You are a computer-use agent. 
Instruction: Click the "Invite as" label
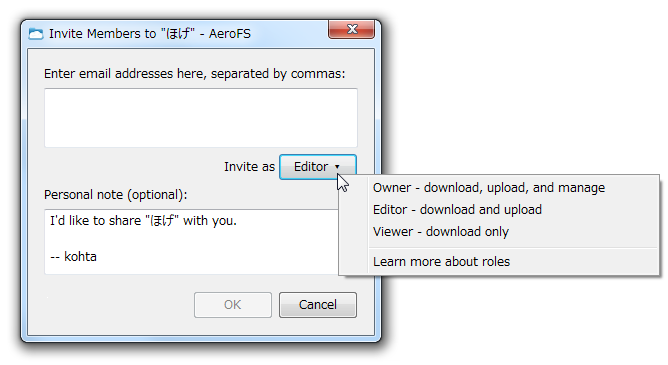click(x=249, y=167)
